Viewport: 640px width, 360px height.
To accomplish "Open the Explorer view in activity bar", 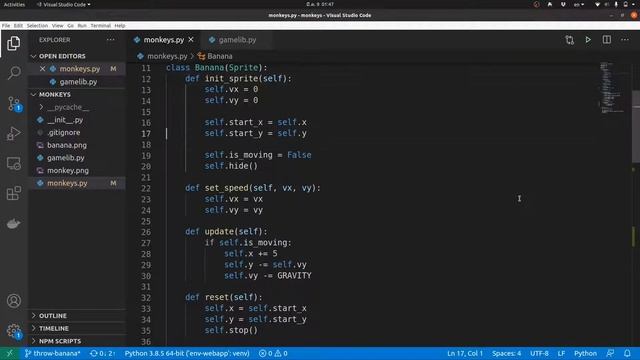I will click(x=13, y=43).
